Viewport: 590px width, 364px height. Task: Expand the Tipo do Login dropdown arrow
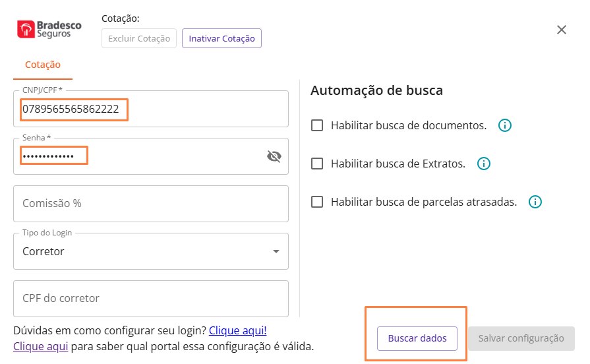pyautogui.click(x=276, y=251)
